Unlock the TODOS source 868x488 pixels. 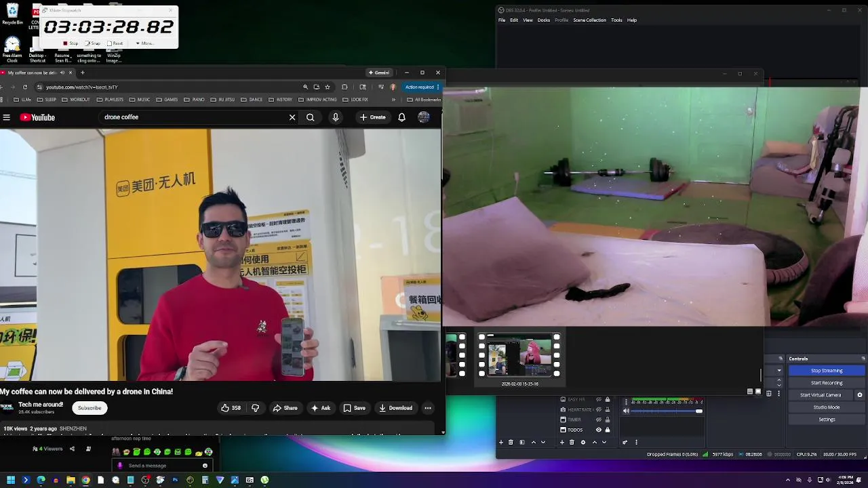point(608,430)
